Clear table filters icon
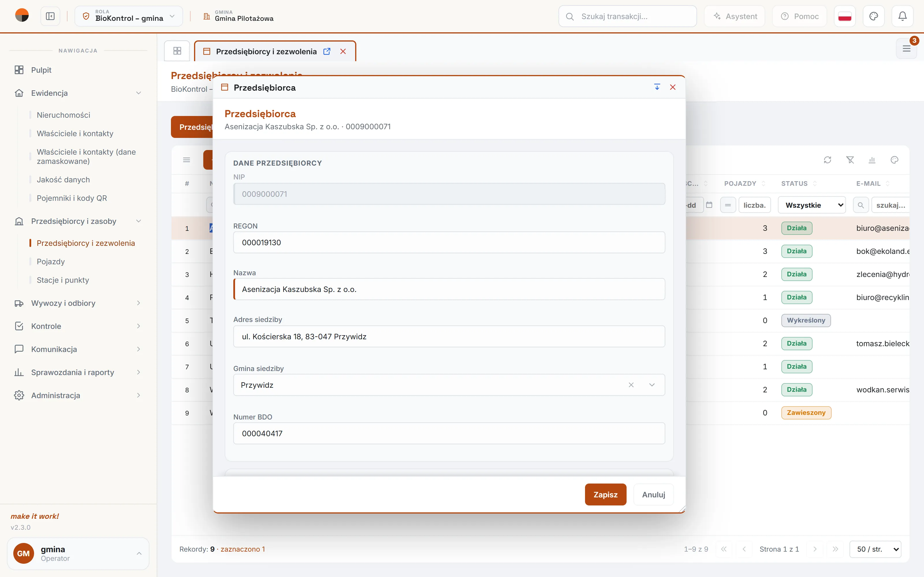924x577 pixels. 850,160
